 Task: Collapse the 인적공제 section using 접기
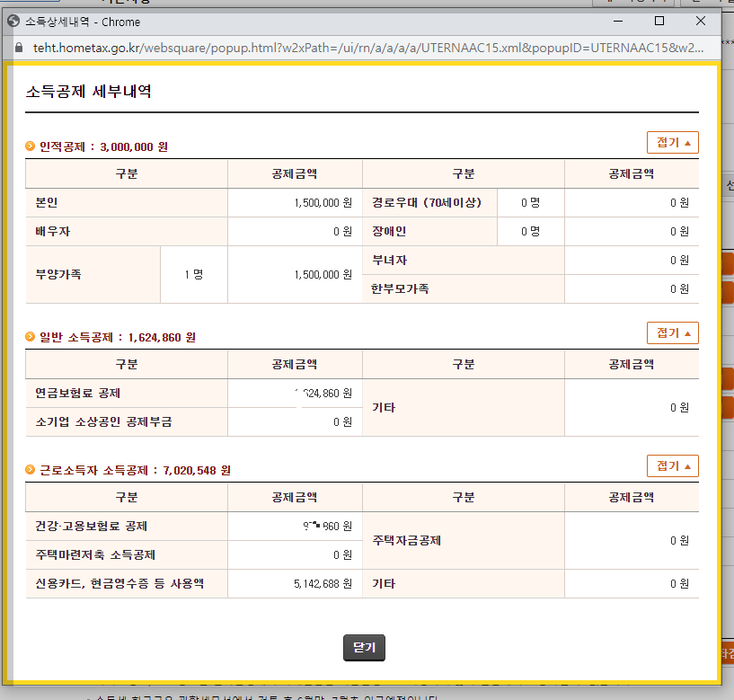[x=672, y=141]
